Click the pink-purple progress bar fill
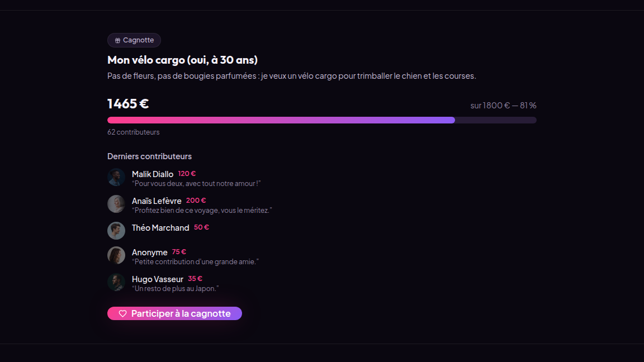 pyautogui.click(x=281, y=120)
